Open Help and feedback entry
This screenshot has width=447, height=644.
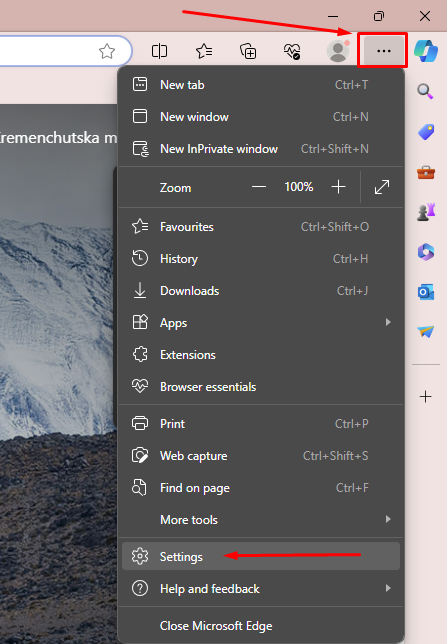click(260, 589)
